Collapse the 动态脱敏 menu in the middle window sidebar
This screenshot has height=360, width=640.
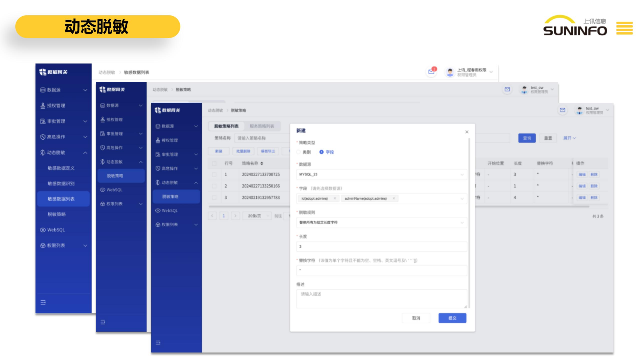coord(140,162)
